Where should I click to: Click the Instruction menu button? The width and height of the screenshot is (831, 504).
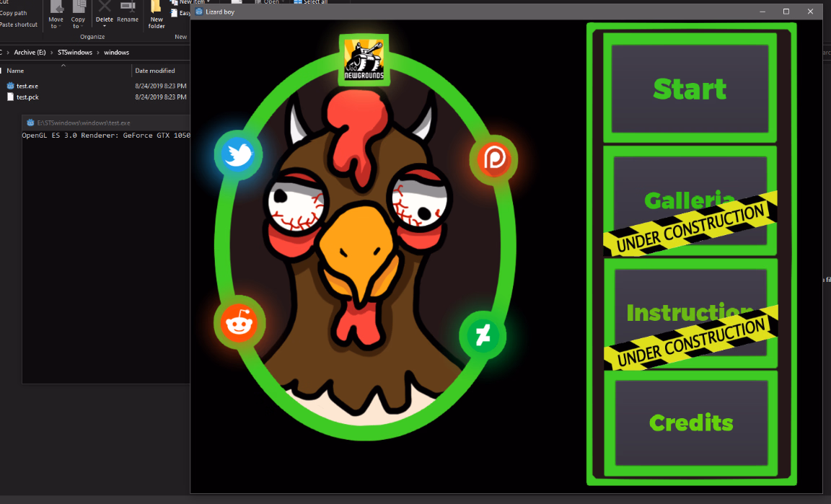[x=690, y=313]
